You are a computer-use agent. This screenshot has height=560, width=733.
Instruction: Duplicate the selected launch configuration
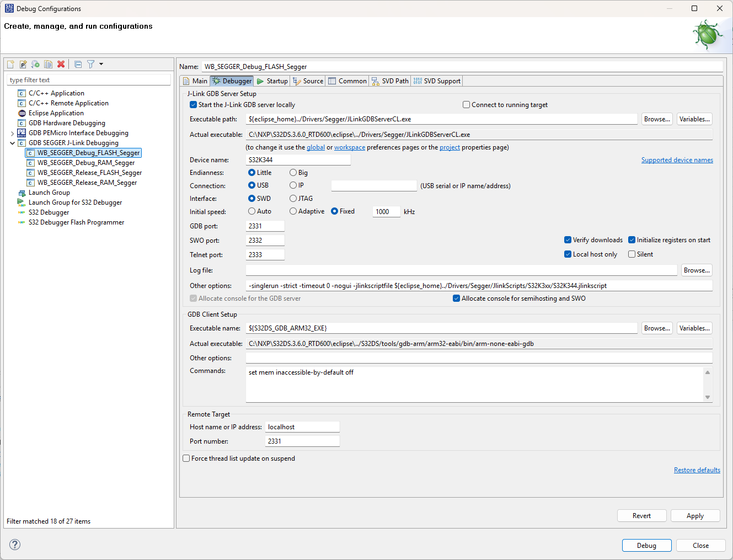[49, 65]
